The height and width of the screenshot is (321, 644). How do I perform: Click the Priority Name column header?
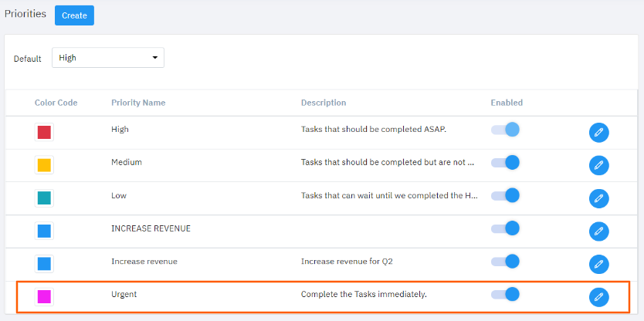[x=138, y=103]
